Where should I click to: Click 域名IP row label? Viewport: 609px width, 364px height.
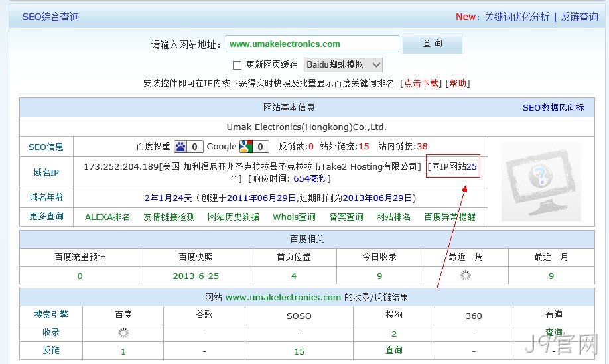click(x=46, y=172)
